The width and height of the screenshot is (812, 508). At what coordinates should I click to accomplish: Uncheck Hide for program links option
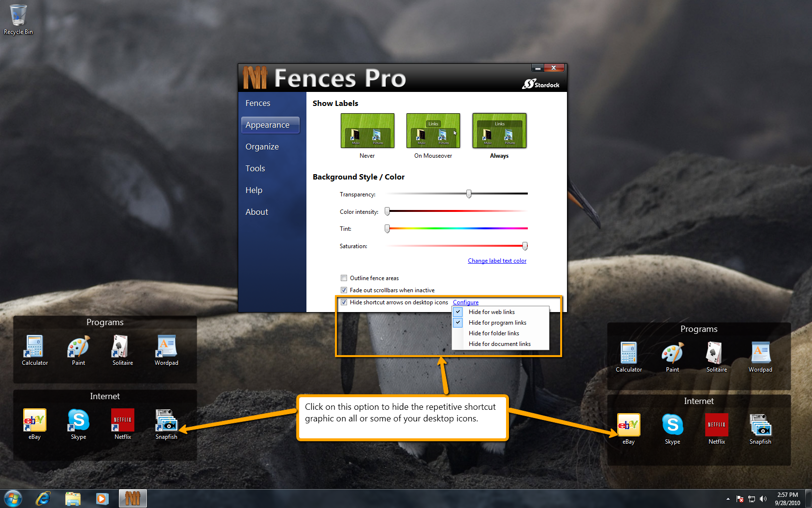point(500,323)
